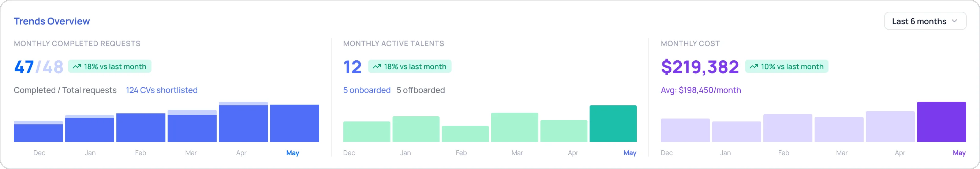The image size is (980, 169).
Task: Select the dark teal May bar in Active Talents
Action: tap(613, 124)
